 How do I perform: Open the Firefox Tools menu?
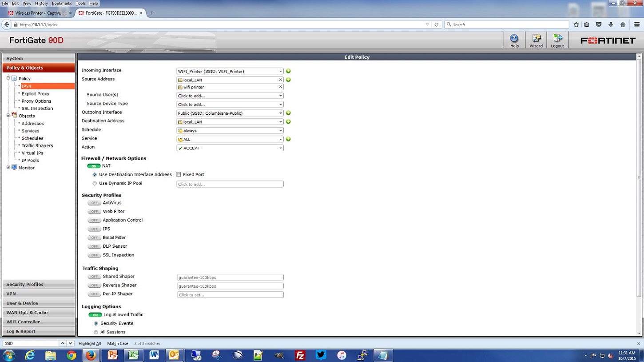coord(80,3)
